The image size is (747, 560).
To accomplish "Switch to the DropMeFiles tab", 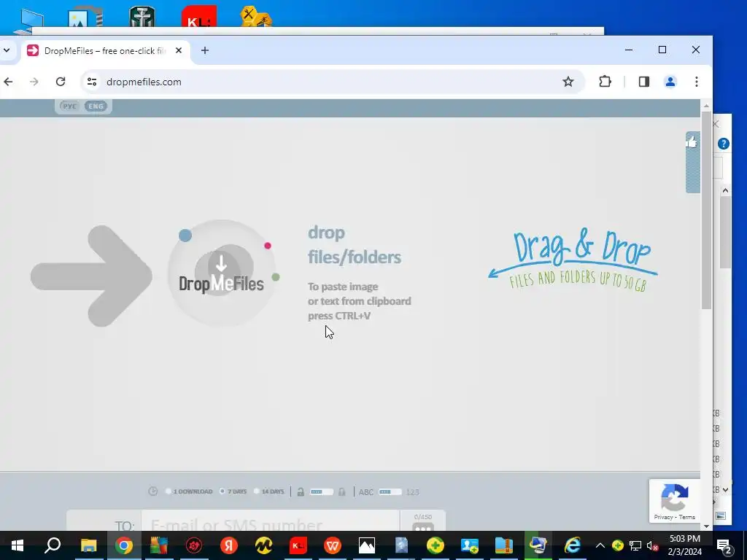I will point(105,51).
